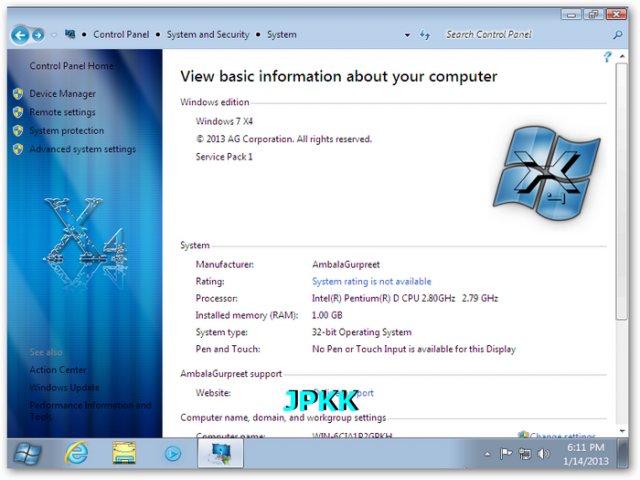
Task: Click the computer icon in address bar
Action: 70,34
